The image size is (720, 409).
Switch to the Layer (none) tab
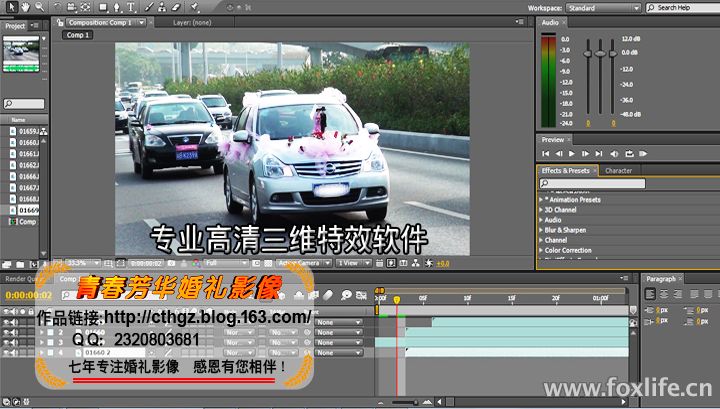192,22
